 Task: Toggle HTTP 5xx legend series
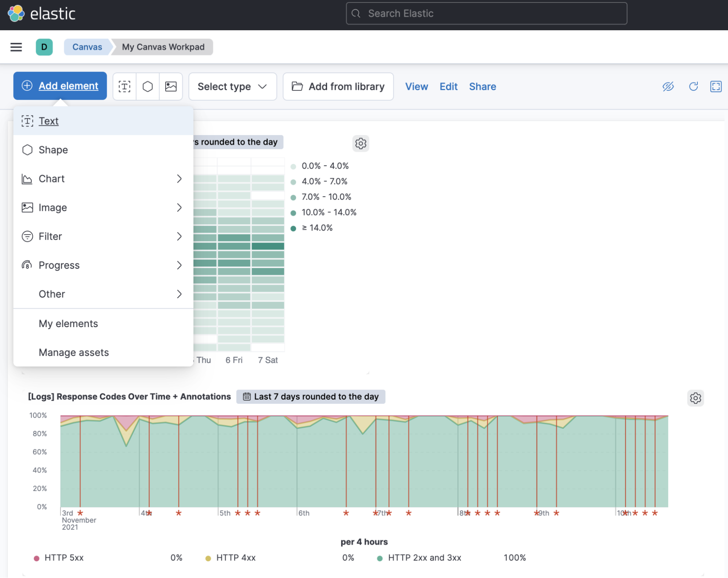point(64,558)
